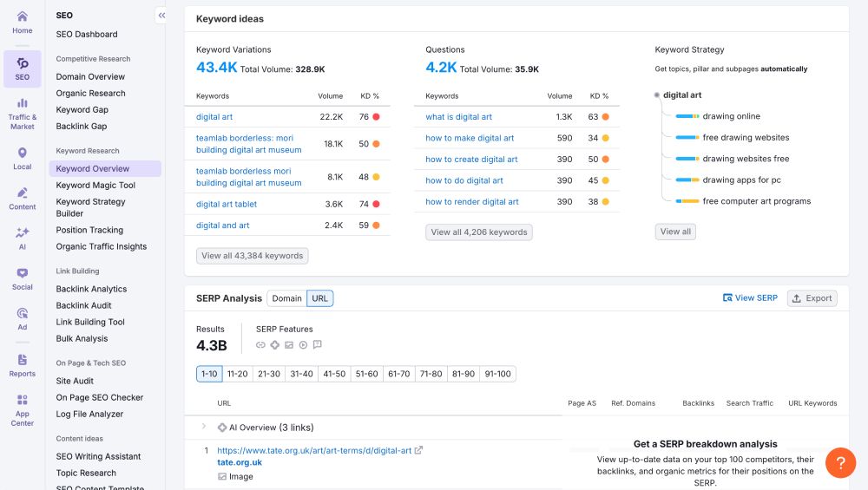The width and height of the screenshot is (868, 490).
Task: Open the 'digital art tablet' keyword link
Action: click(x=227, y=204)
